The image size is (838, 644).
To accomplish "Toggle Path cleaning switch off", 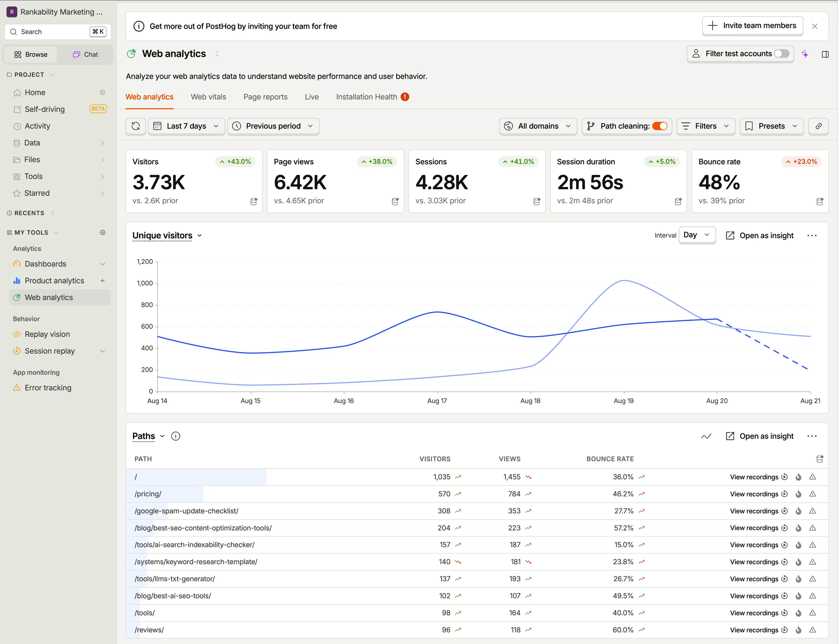I will point(660,126).
